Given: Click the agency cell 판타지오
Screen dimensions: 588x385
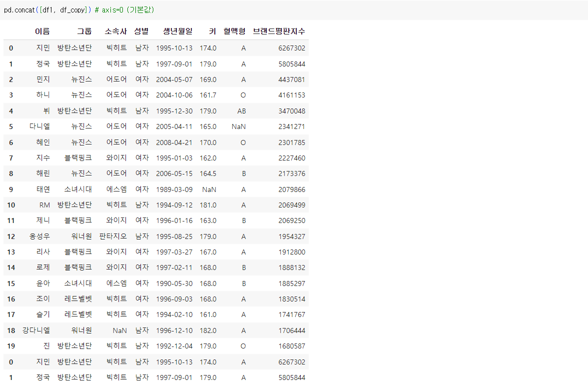Looking at the screenshot, I should pyautogui.click(x=113, y=236).
